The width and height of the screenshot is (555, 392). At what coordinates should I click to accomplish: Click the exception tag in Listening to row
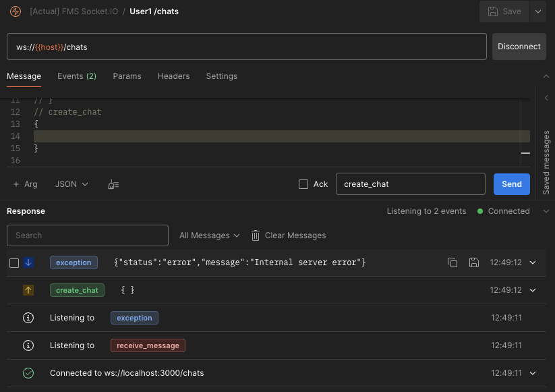click(134, 318)
